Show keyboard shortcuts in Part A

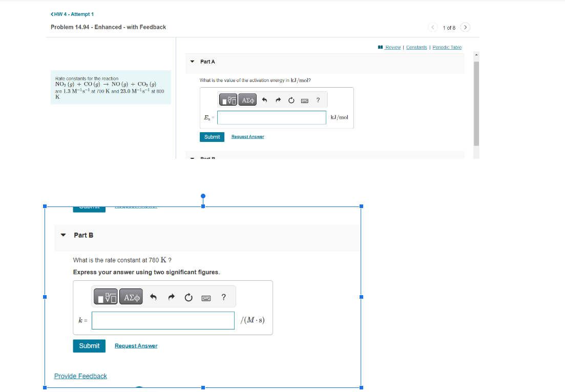coord(304,100)
